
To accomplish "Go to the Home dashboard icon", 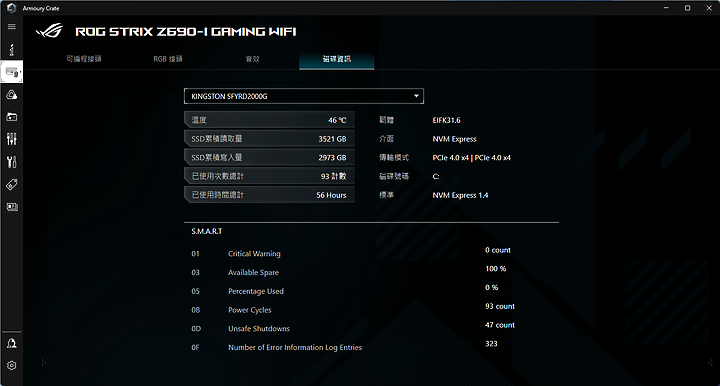I will 11,49.
